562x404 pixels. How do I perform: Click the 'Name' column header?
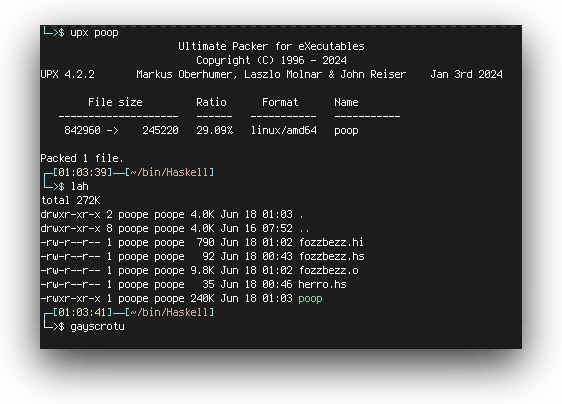coord(346,102)
